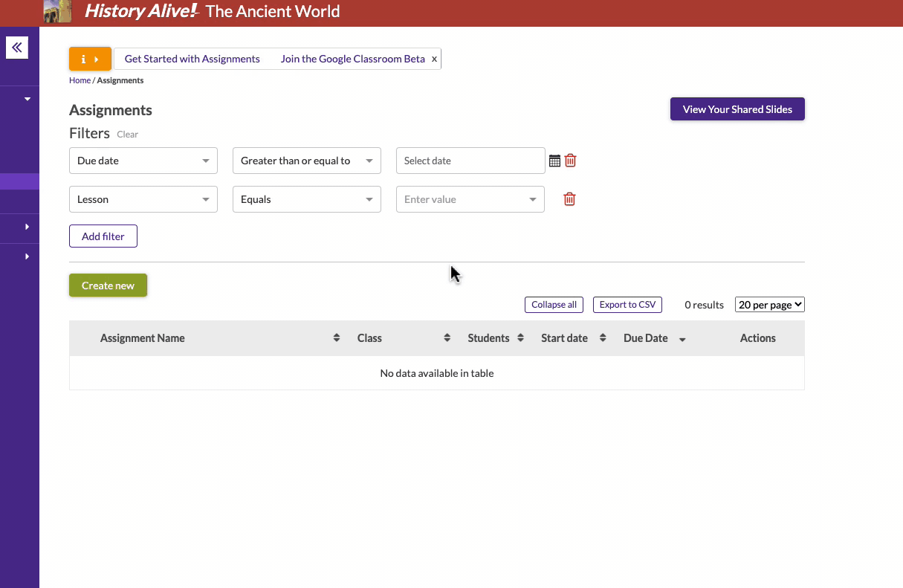903x588 pixels.
Task: Change the results count with 20 per page selector
Action: (769, 304)
